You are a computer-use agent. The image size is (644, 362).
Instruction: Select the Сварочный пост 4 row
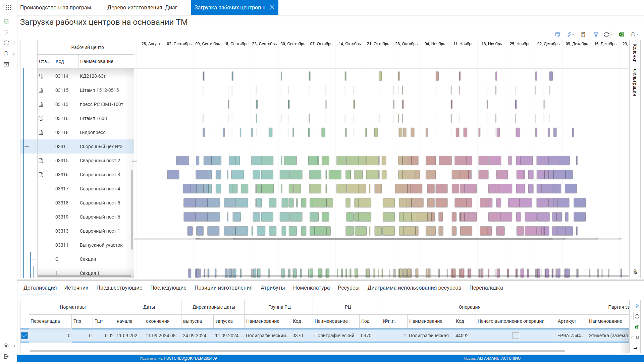100,189
